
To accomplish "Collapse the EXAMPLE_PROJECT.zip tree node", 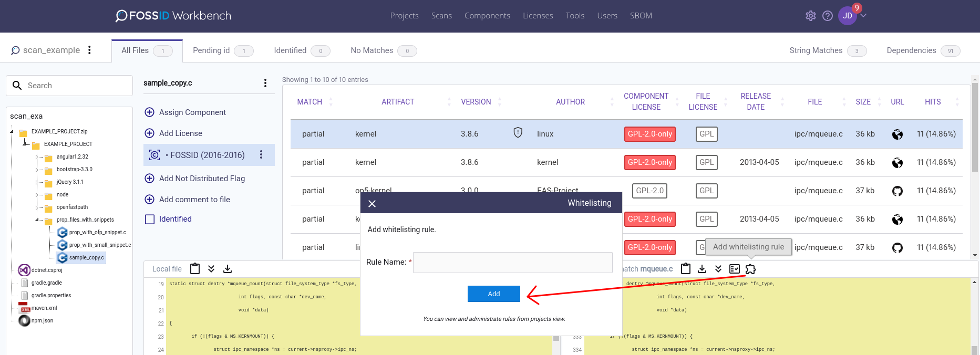I will coord(13,131).
